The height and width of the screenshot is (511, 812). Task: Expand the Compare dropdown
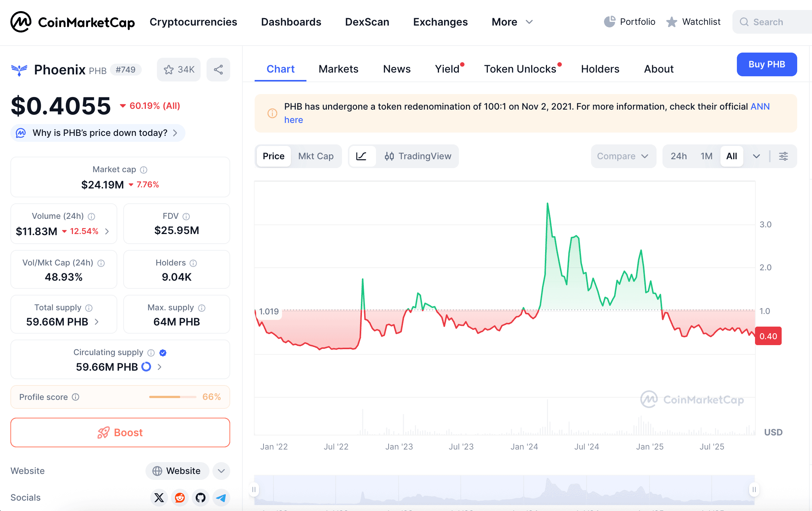(623, 156)
